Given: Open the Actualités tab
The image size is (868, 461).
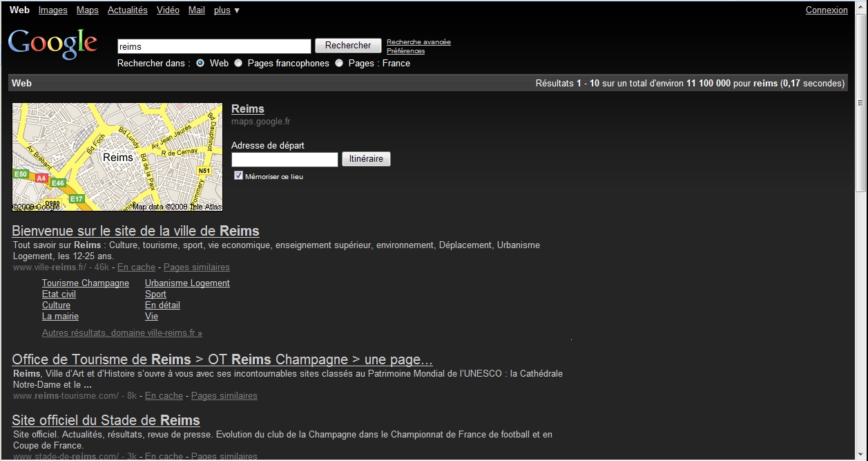Looking at the screenshot, I should pyautogui.click(x=128, y=10).
